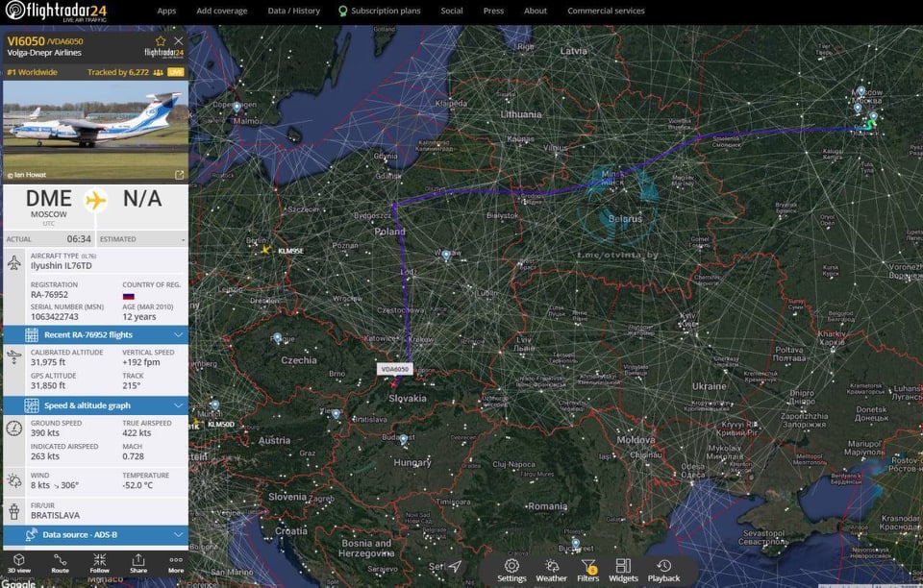This screenshot has height=588, width=923.
Task: Click the aircraft photo thumbnail
Action: pyautogui.click(x=95, y=131)
